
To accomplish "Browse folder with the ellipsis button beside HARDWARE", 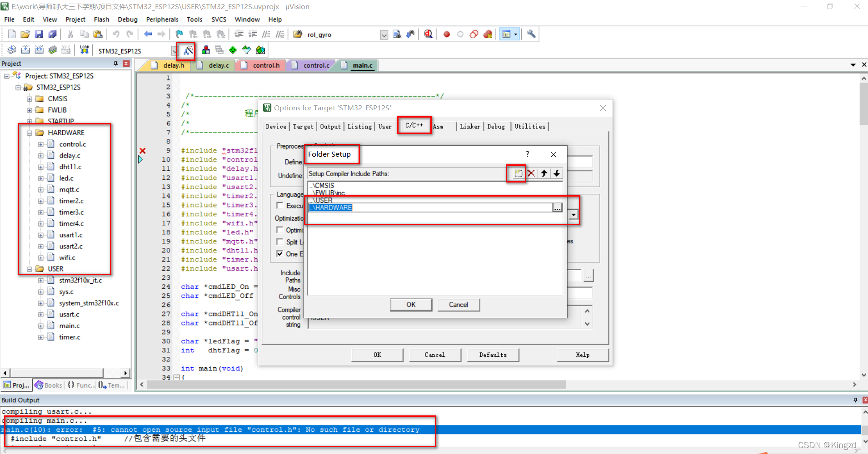I will coord(557,207).
